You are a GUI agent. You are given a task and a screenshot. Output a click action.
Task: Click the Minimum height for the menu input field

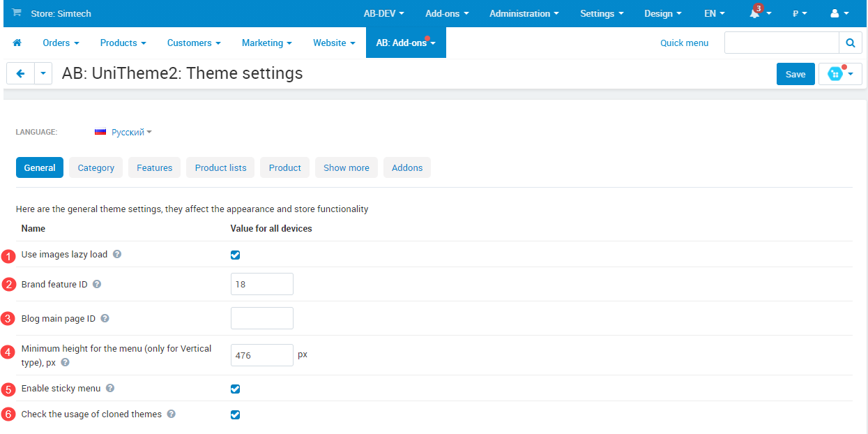point(262,355)
